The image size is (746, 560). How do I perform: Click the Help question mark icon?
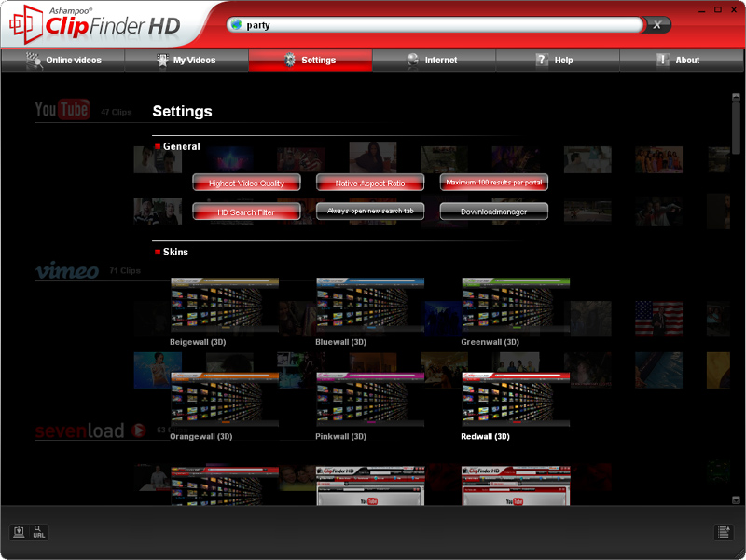pyautogui.click(x=542, y=60)
